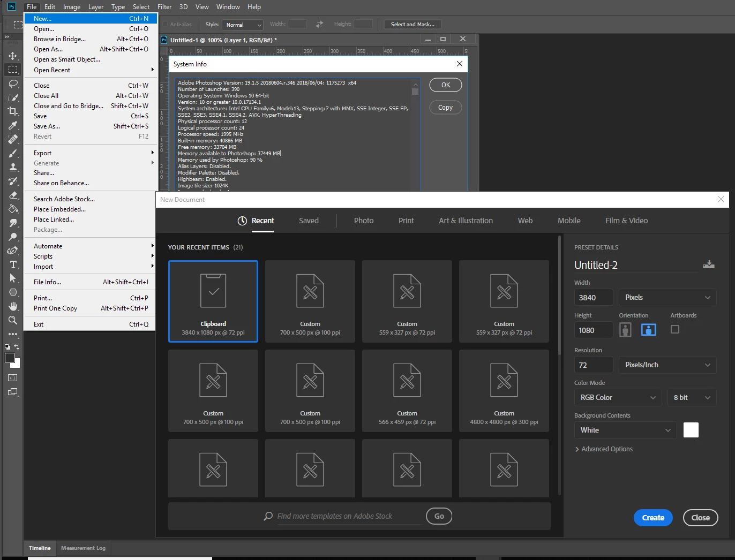Choose Save As... in File menu
This screenshot has height=560, width=735.
91,126
